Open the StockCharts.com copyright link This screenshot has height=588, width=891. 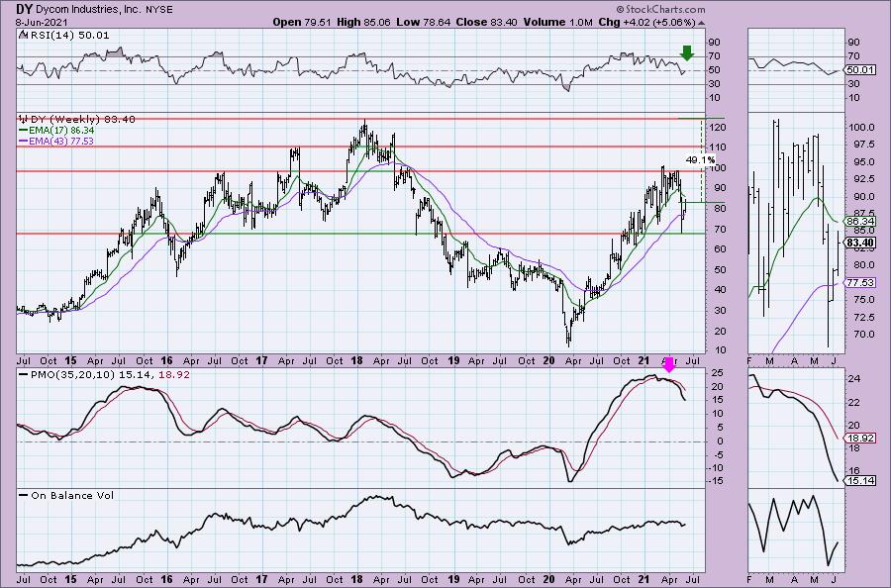coord(660,9)
